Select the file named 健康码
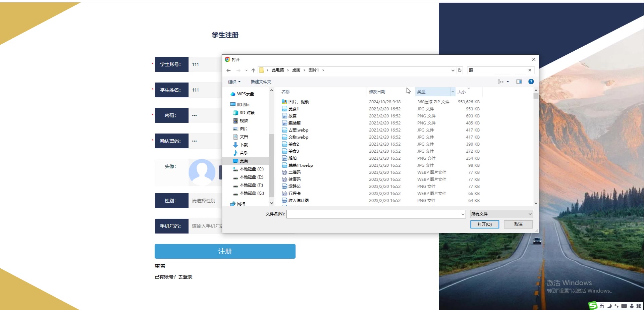 pos(294,179)
